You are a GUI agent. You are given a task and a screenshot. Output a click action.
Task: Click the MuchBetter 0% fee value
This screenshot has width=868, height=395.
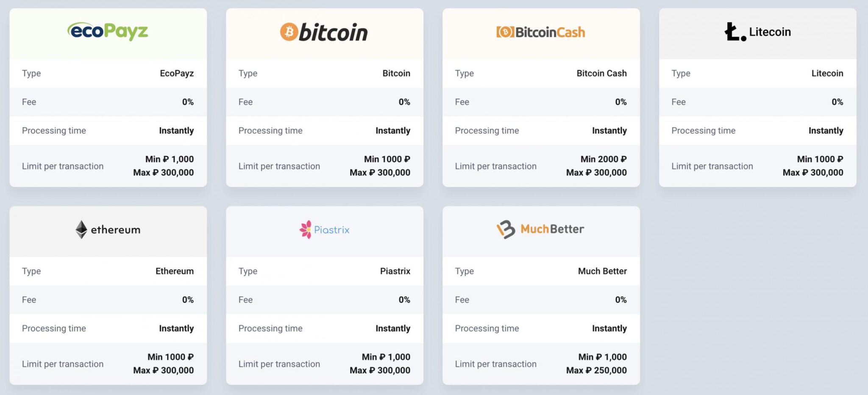click(x=621, y=299)
